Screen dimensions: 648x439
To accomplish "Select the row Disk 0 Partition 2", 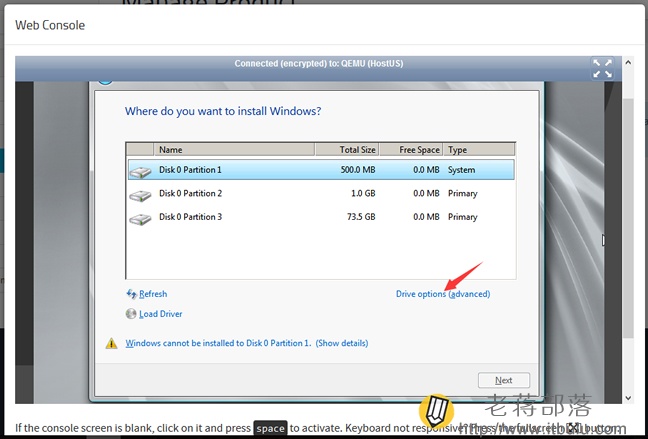I will (x=321, y=193).
